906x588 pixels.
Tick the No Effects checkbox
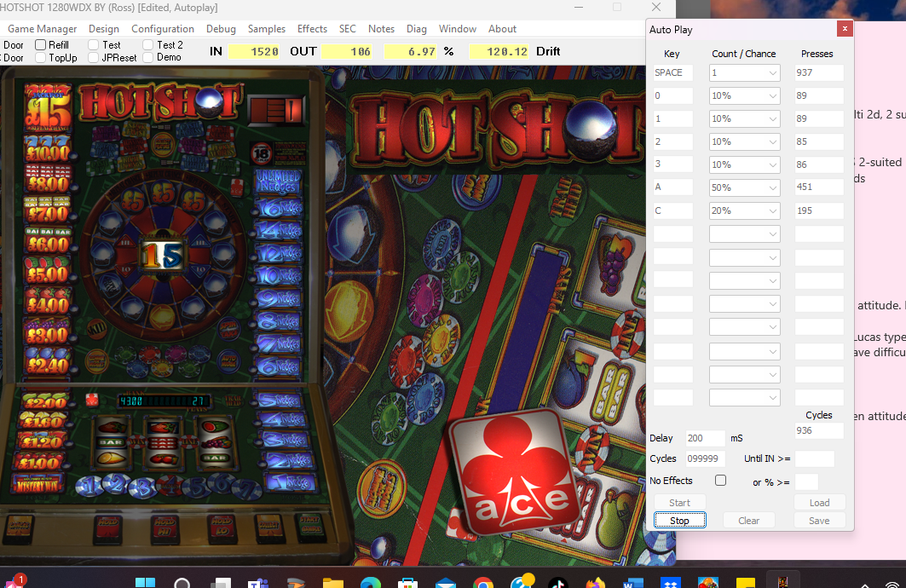tap(720, 480)
